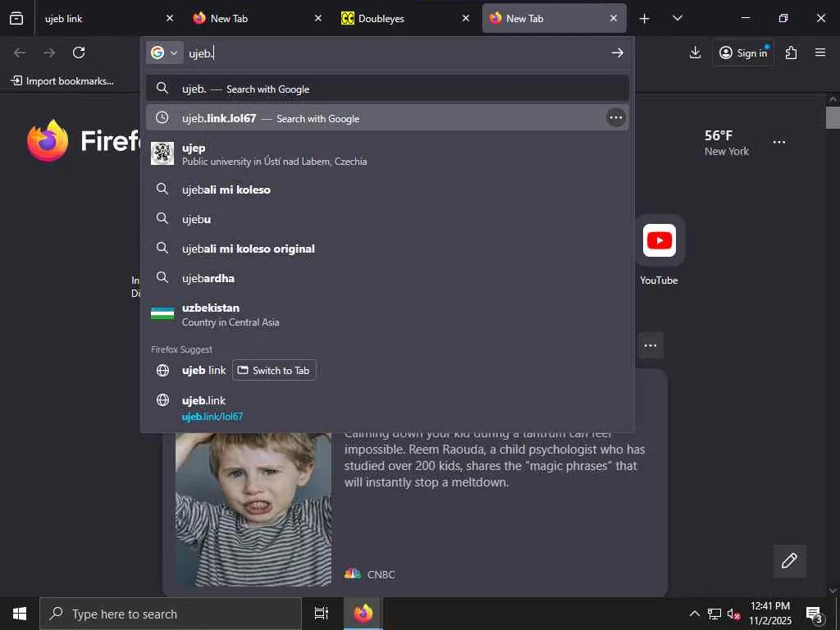The image size is (840, 630).
Task: Select the active New Tab tab
Action: point(555,18)
